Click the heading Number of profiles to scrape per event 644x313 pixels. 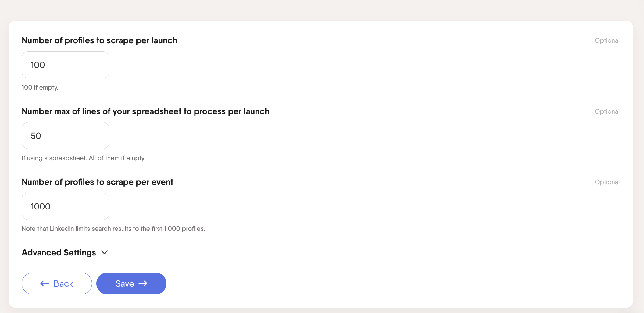point(97,182)
